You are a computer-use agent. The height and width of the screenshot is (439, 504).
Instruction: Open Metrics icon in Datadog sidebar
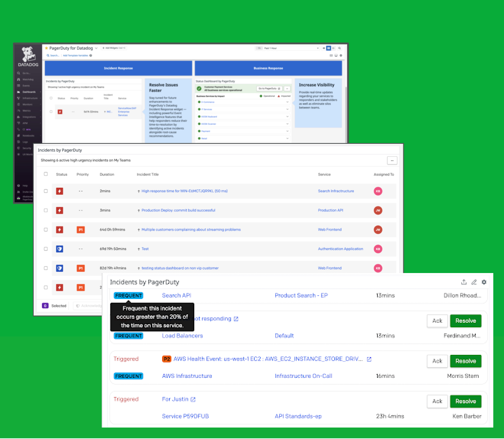click(18, 111)
